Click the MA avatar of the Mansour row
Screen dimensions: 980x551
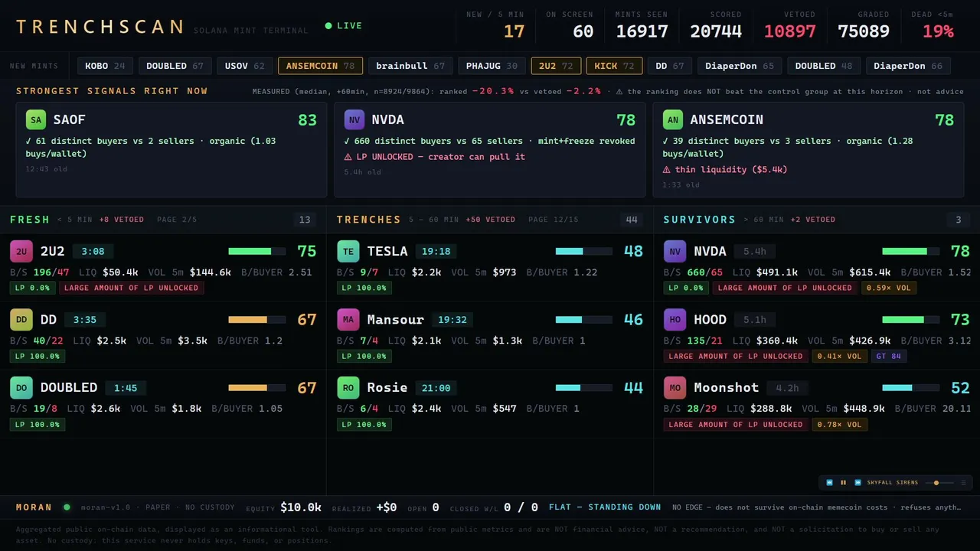[348, 320]
